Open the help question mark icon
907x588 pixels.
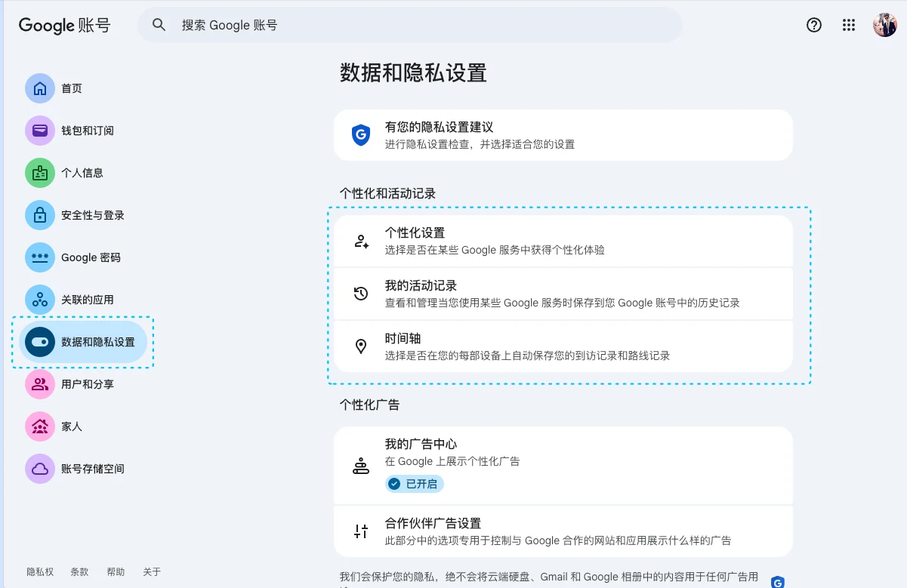coord(814,25)
